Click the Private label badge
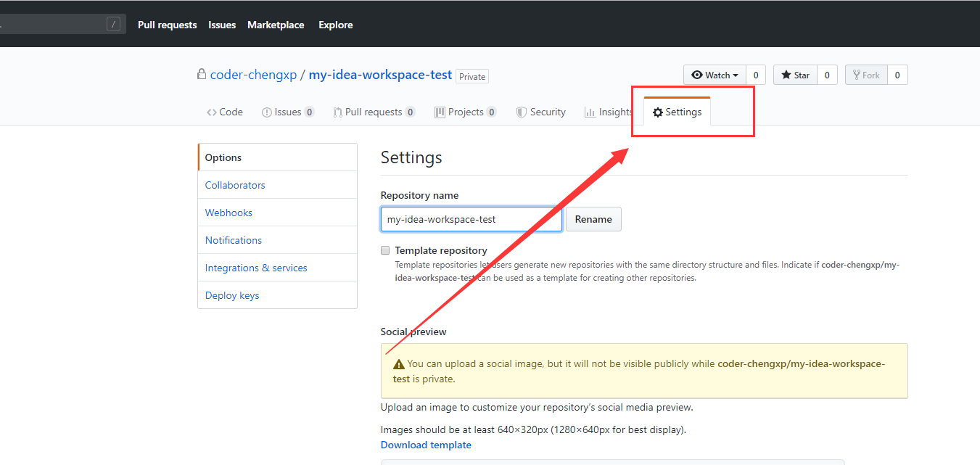 pyautogui.click(x=472, y=76)
